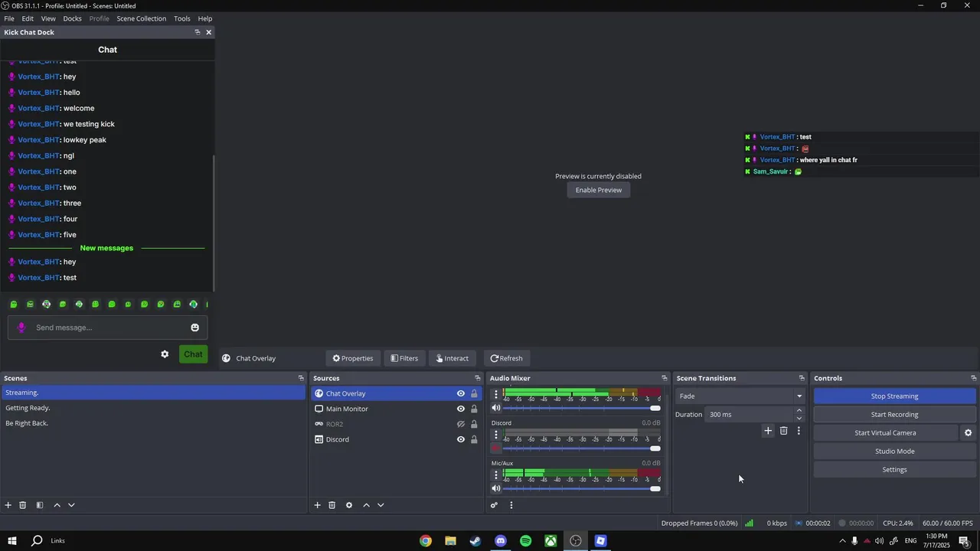Float the Scenes dock panel
Viewport: 980px width, 551px height.
click(x=301, y=378)
